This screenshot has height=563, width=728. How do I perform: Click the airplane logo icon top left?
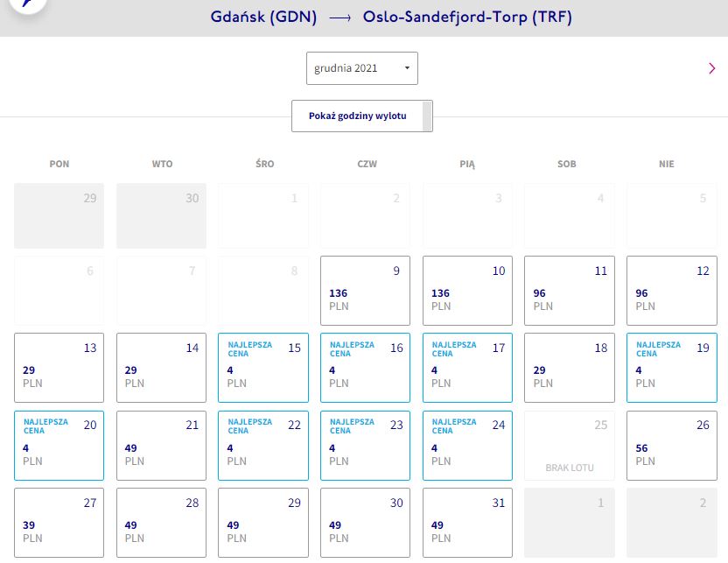click(x=28, y=4)
